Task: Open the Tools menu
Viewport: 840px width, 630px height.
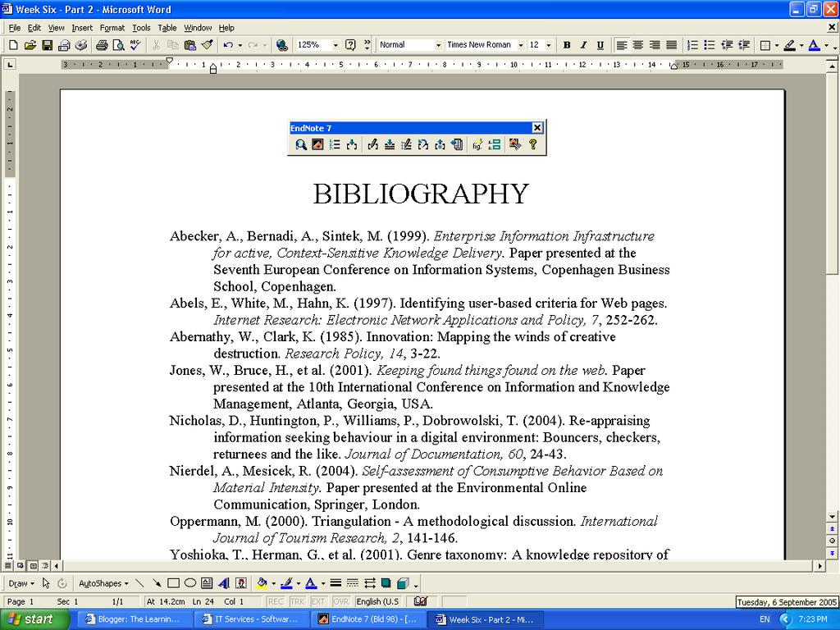Action: [141, 28]
